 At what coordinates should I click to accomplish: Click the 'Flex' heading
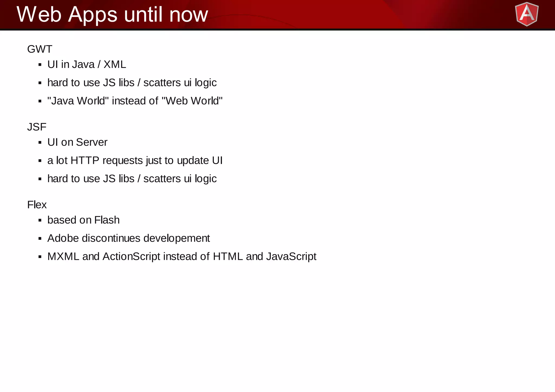37,205
